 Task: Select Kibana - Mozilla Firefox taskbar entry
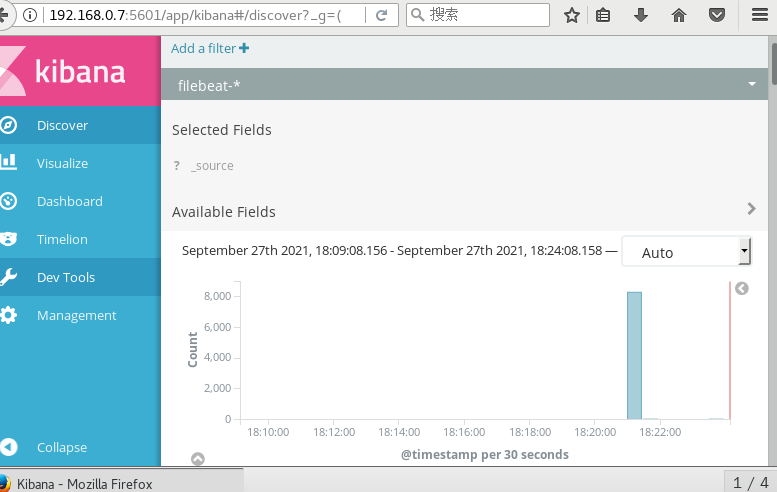tap(121, 483)
